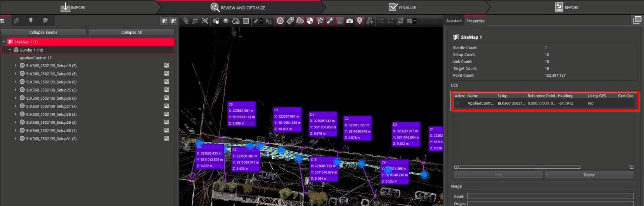This screenshot has width=644, height=206.
Task: Expand the BLK360_3502139_Setup24 tree node
Action: click(x=16, y=82)
